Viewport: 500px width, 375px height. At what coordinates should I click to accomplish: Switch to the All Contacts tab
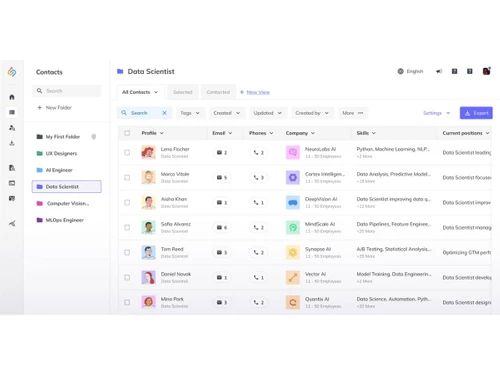tap(140, 92)
